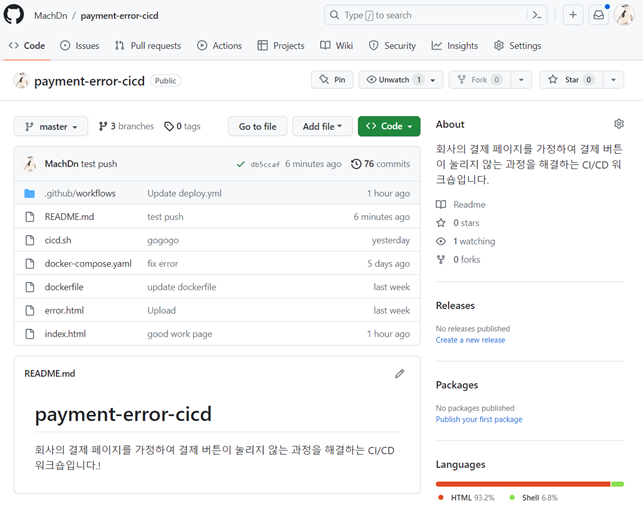Viewport: 644px width, 507px height.
Task: View the 0 tags link
Action: click(x=182, y=127)
